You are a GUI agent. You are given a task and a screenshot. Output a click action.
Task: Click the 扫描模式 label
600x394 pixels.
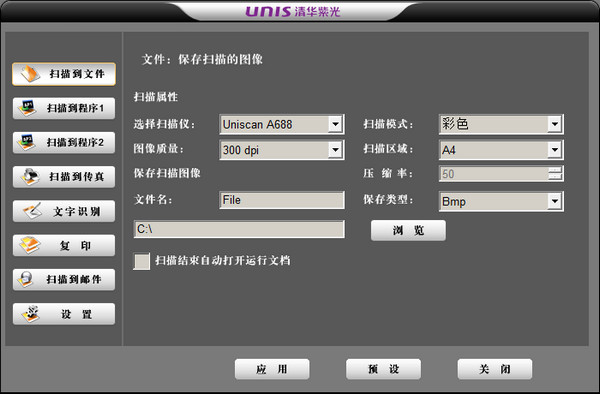(388, 124)
